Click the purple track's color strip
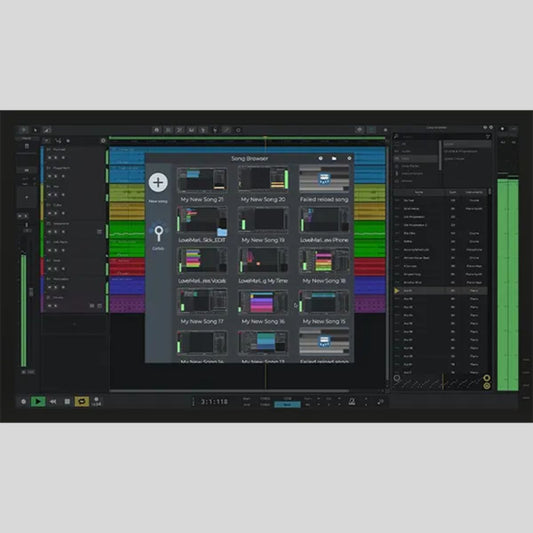The image size is (533, 533). [42, 303]
